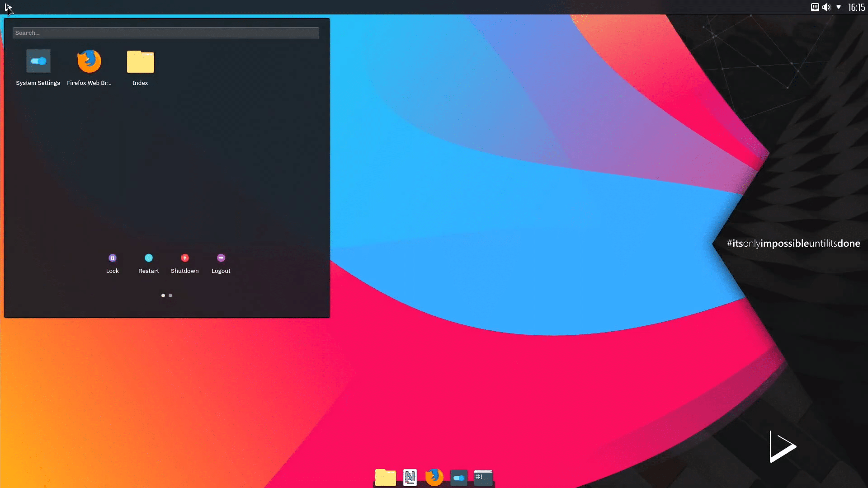Image resolution: width=868 pixels, height=488 pixels.
Task: Open System Settings from the launcher
Action: click(38, 61)
